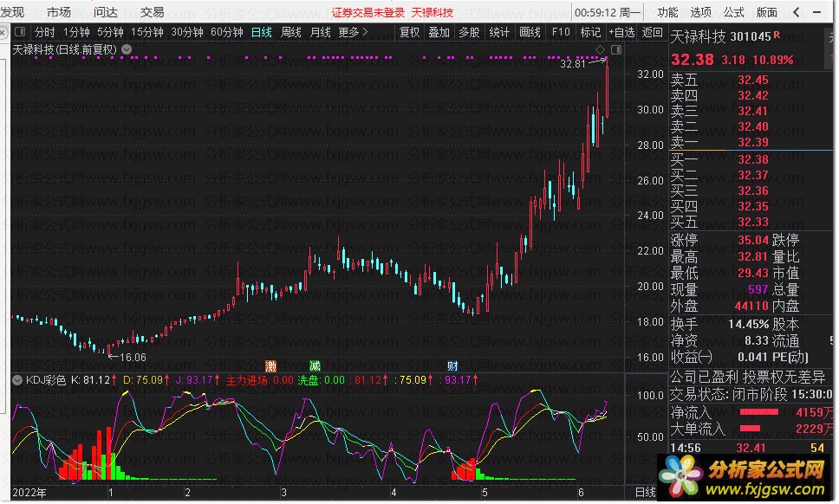The image size is (839, 504).
Task: Click the 换手 value 14.45%
Action: (748, 324)
